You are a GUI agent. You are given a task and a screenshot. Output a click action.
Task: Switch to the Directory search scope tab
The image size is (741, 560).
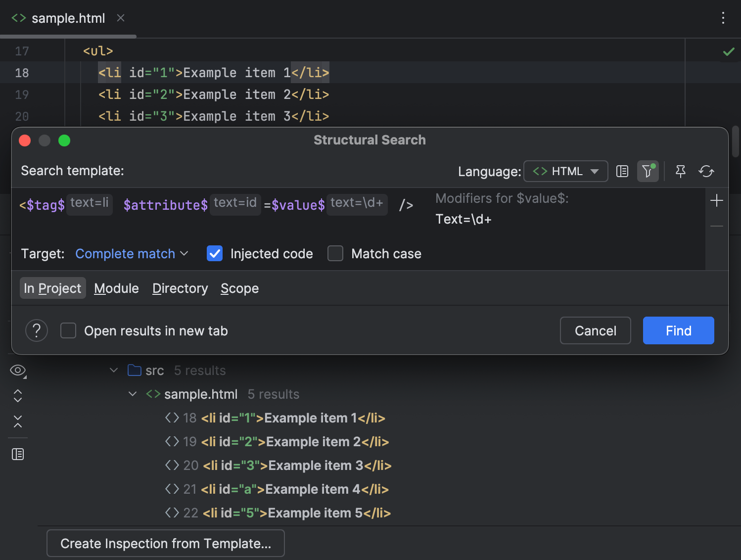click(180, 288)
